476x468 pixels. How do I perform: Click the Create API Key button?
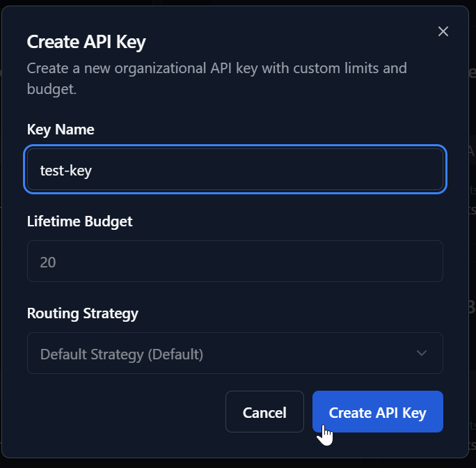[377, 412]
